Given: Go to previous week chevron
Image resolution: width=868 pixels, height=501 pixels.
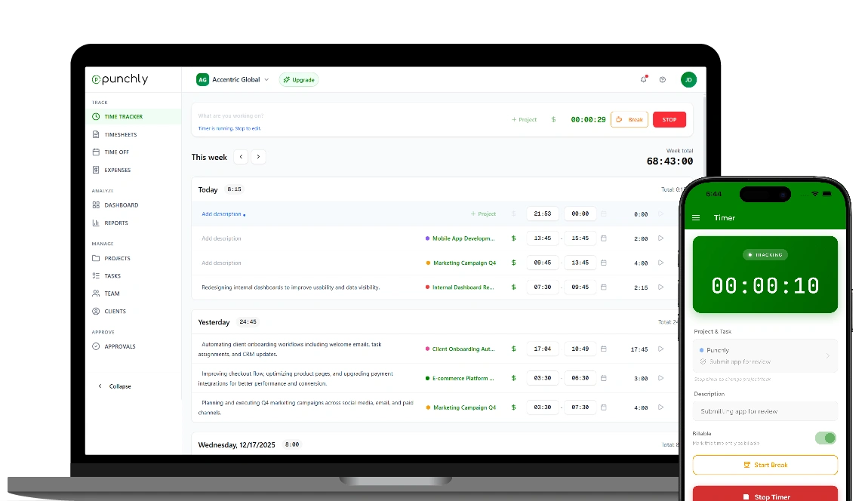Looking at the screenshot, I should (x=241, y=157).
